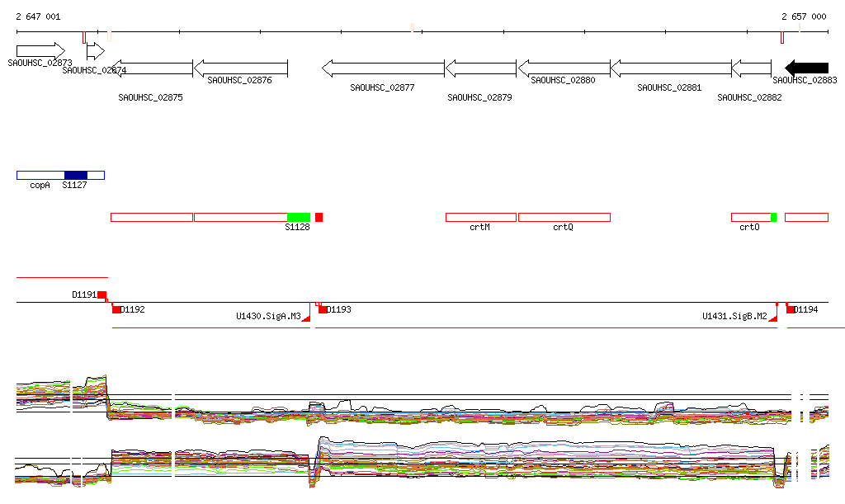Click the U1430.SigA.M3 promoter marker
This screenshot has height=504, width=845.
pyautogui.click(x=307, y=318)
